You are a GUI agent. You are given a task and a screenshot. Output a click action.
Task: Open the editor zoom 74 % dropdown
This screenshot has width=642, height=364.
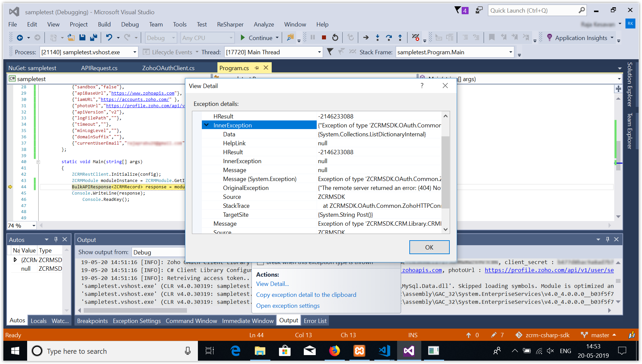pos(34,226)
